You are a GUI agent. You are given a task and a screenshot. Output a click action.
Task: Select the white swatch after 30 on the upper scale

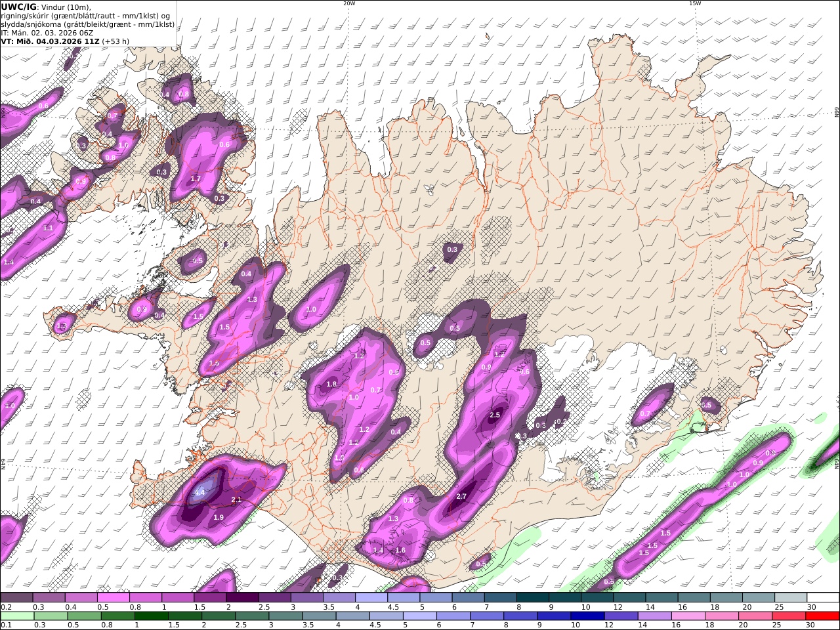click(823, 598)
